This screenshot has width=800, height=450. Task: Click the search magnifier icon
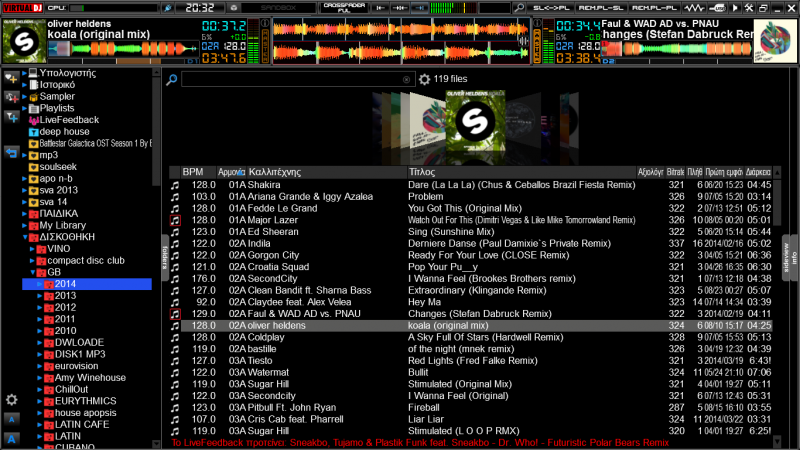[x=172, y=79]
